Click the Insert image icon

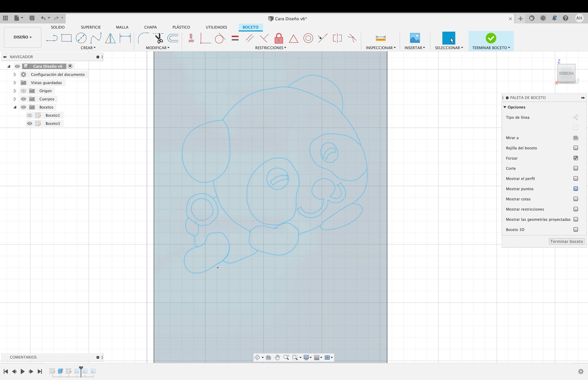tap(415, 38)
